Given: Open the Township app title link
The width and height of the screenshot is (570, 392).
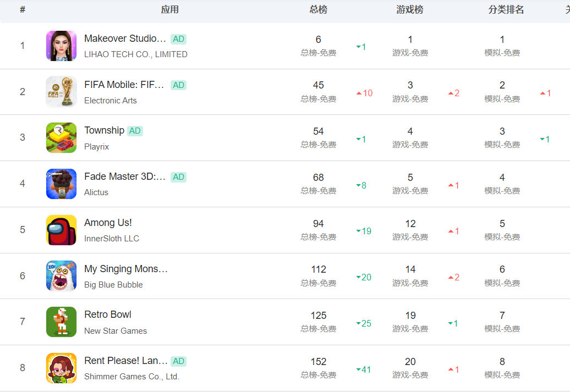Looking at the screenshot, I should [x=104, y=130].
